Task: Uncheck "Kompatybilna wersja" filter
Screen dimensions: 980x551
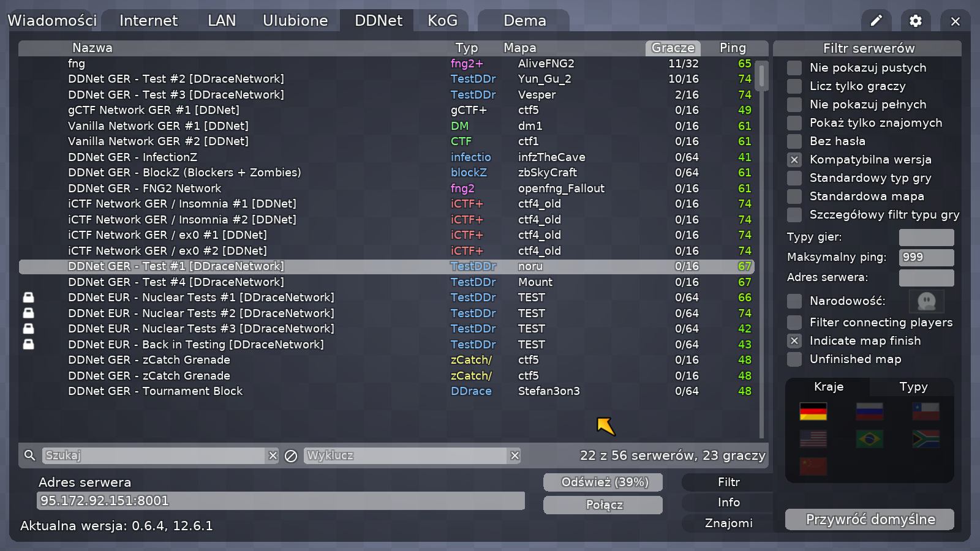Action: (x=794, y=160)
